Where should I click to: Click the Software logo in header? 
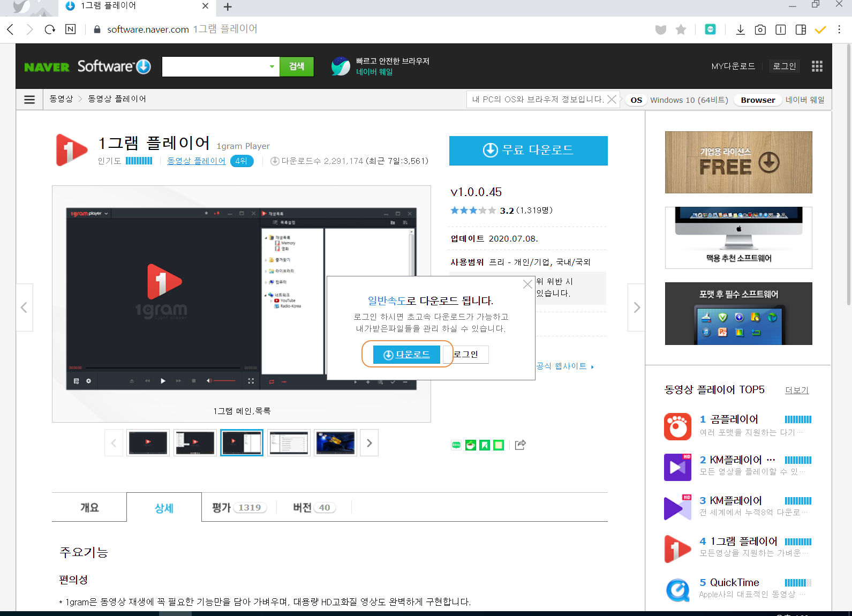coord(114,66)
